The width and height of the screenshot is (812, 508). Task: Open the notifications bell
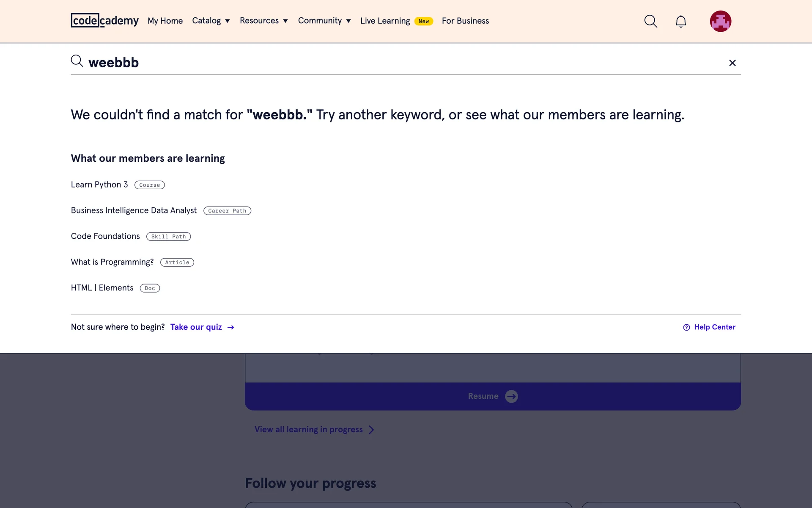point(680,21)
